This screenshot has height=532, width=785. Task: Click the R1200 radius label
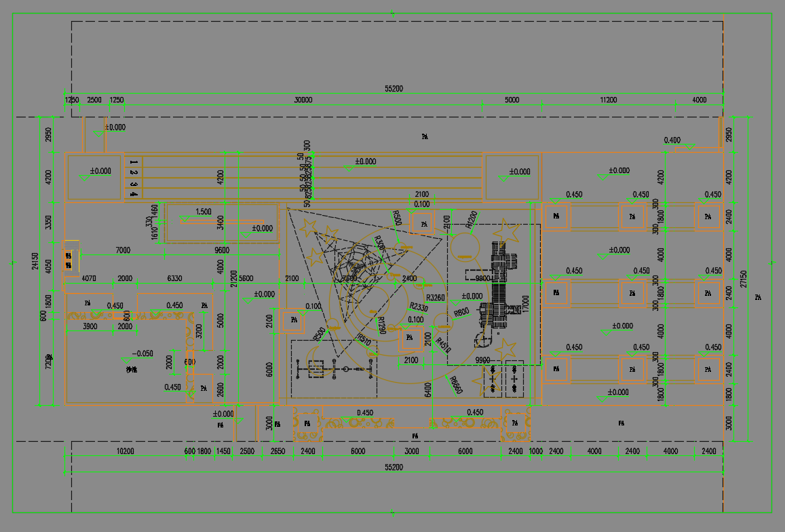(x=471, y=219)
